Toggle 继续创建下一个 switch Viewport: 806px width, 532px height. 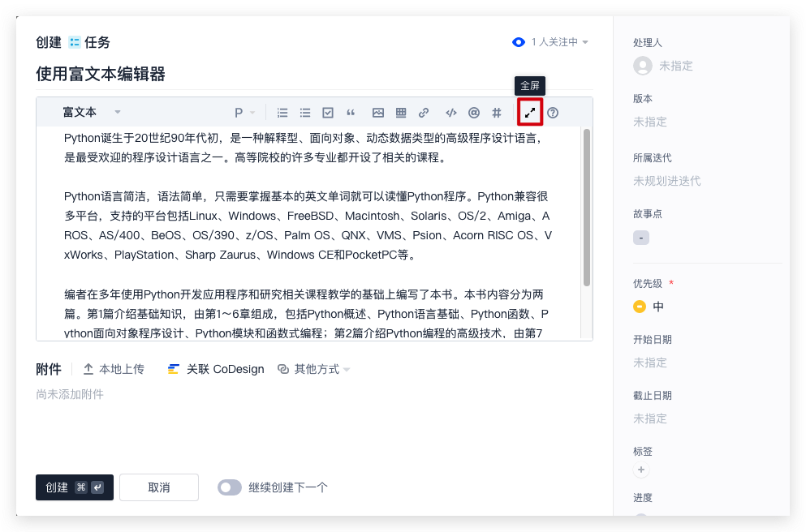pos(229,487)
